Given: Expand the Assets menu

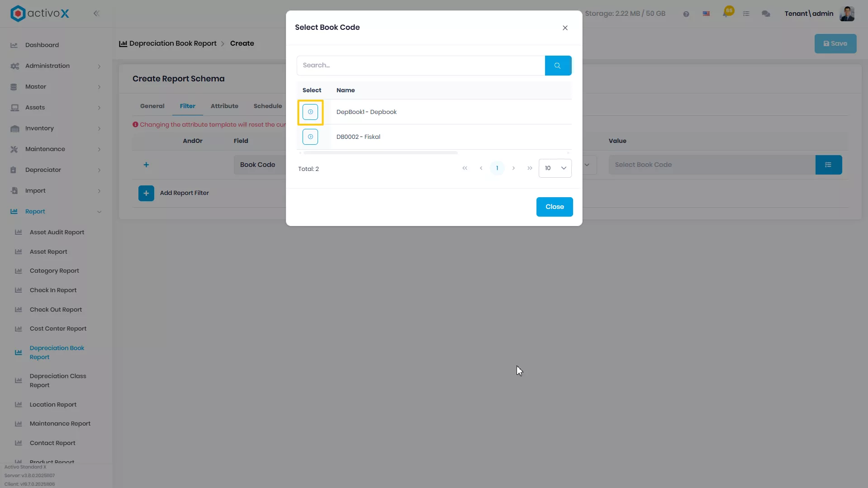Looking at the screenshot, I should click(56, 108).
